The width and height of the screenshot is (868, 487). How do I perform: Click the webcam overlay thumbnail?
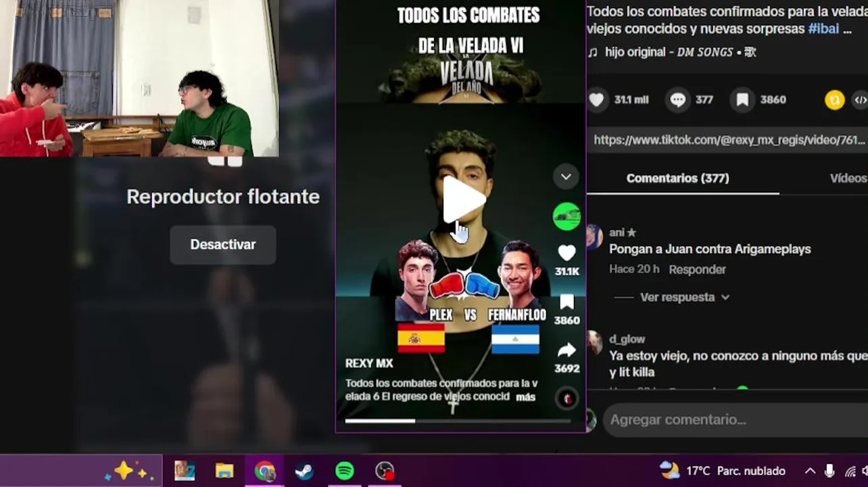tap(139, 78)
